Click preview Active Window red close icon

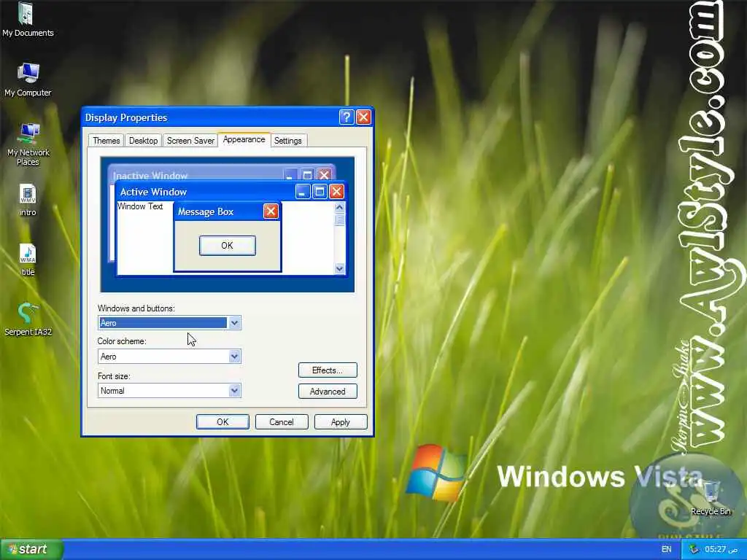[336, 192]
